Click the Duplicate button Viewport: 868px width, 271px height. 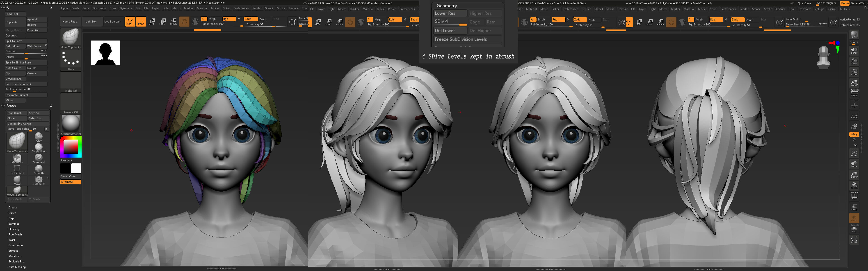click(16, 22)
